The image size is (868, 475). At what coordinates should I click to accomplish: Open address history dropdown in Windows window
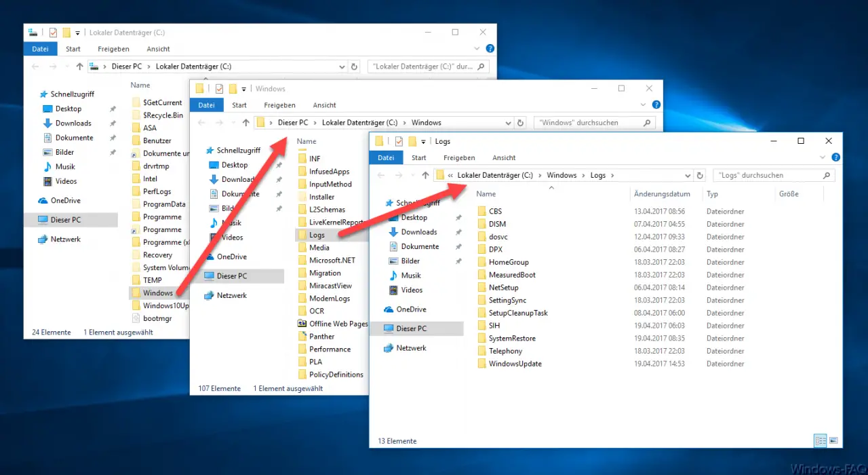[508, 123]
